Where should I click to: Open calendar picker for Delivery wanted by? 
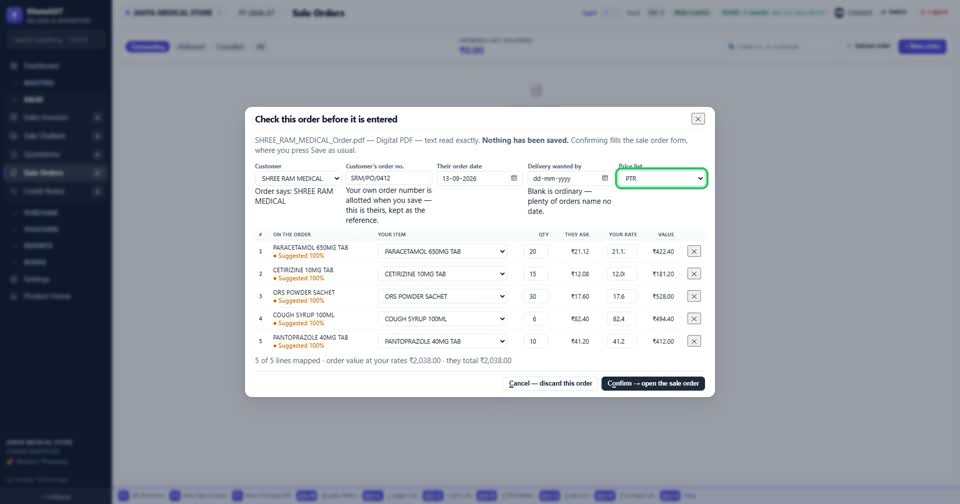(604, 178)
